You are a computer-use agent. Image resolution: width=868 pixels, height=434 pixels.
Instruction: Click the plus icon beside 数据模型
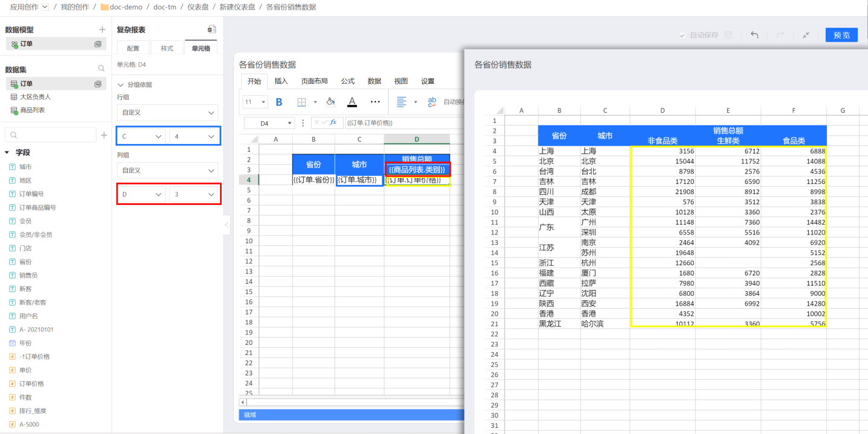tap(102, 30)
